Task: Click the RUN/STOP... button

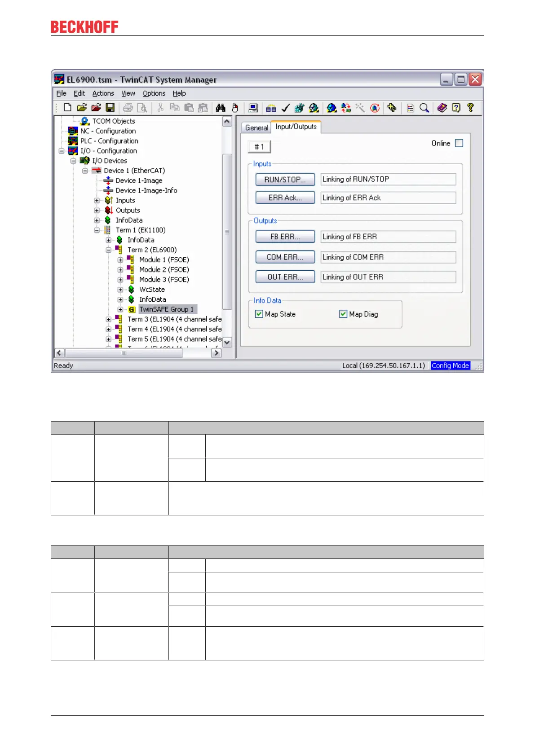Action: [x=285, y=180]
